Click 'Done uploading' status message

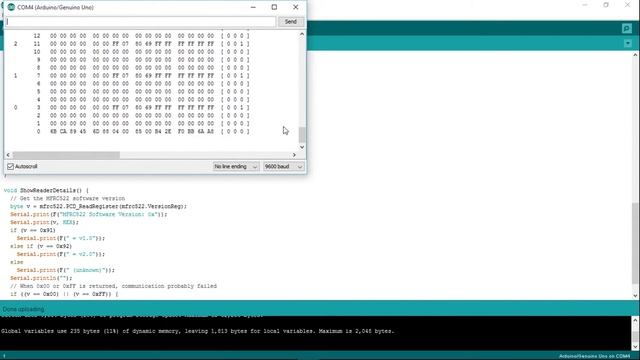tap(23, 309)
